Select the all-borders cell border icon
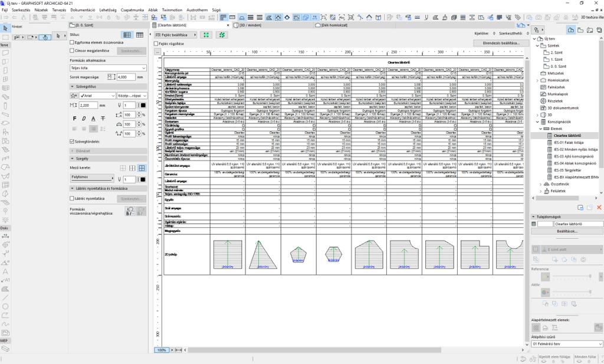Viewport: 604px width, 364px height. pos(142,168)
